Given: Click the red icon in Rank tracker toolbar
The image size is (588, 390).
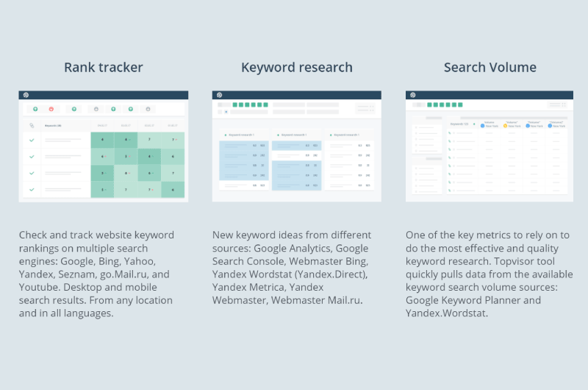Looking at the screenshot, I should [x=51, y=109].
